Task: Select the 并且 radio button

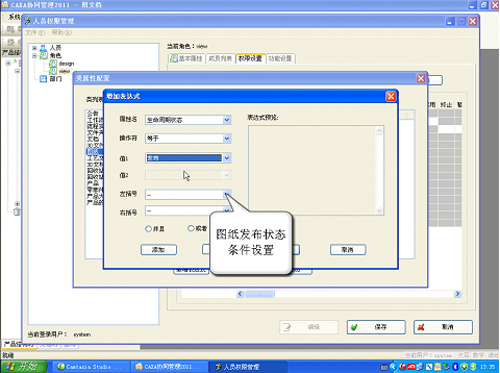Action: point(148,229)
